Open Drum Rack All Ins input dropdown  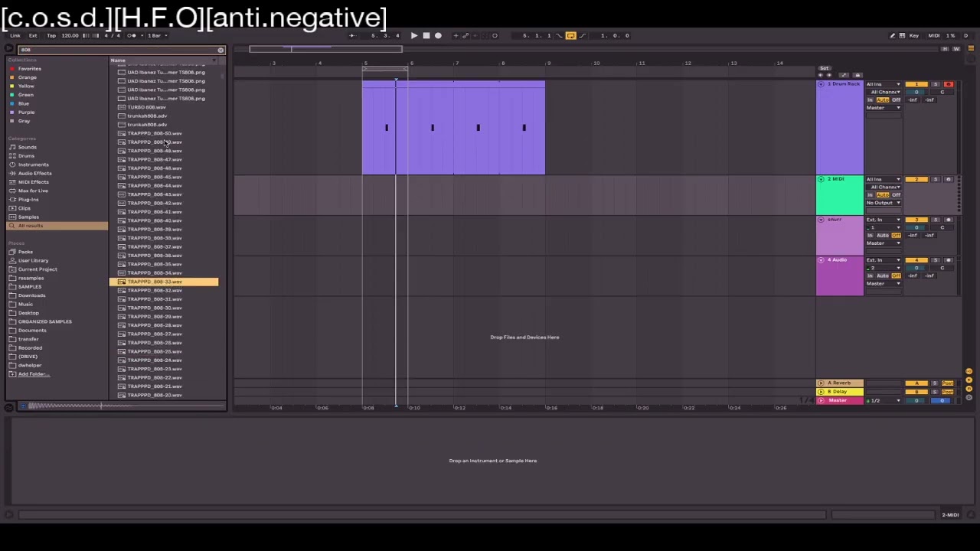pyautogui.click(x=884, y=84)
